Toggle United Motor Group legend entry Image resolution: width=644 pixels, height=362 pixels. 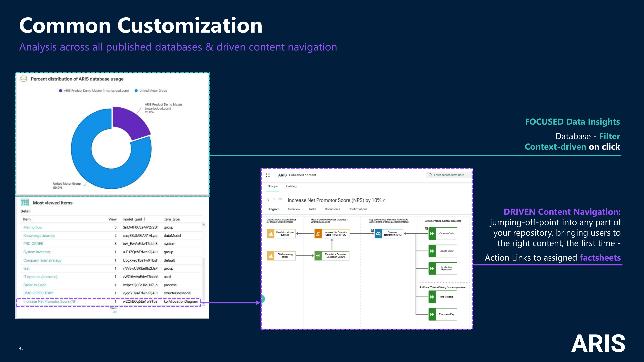tap(153, 91)
